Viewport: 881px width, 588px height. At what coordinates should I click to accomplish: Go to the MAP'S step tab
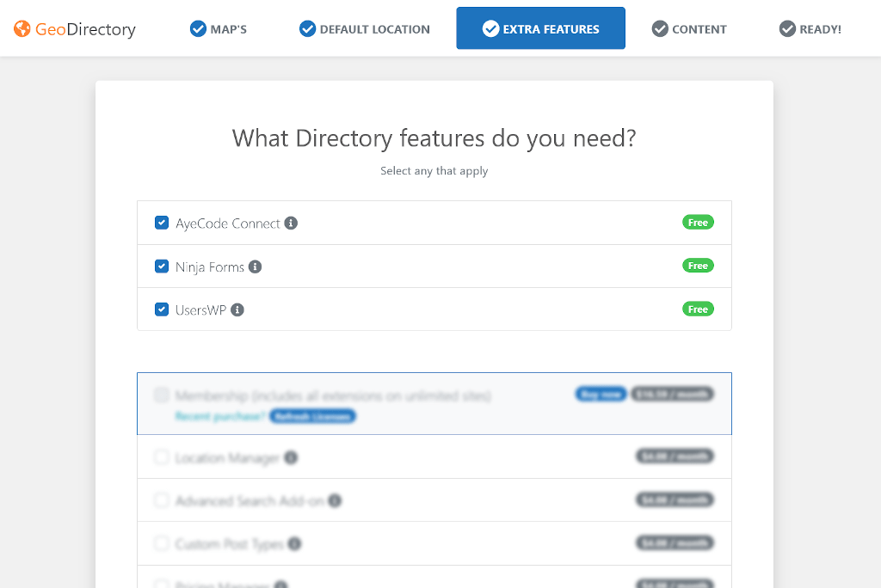tap(219, 29)
